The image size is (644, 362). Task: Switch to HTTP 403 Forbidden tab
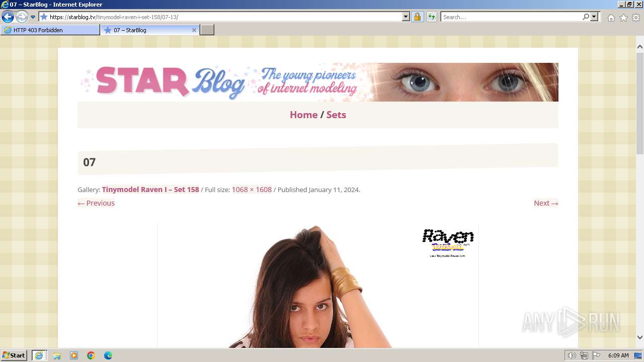coord(50,30)
